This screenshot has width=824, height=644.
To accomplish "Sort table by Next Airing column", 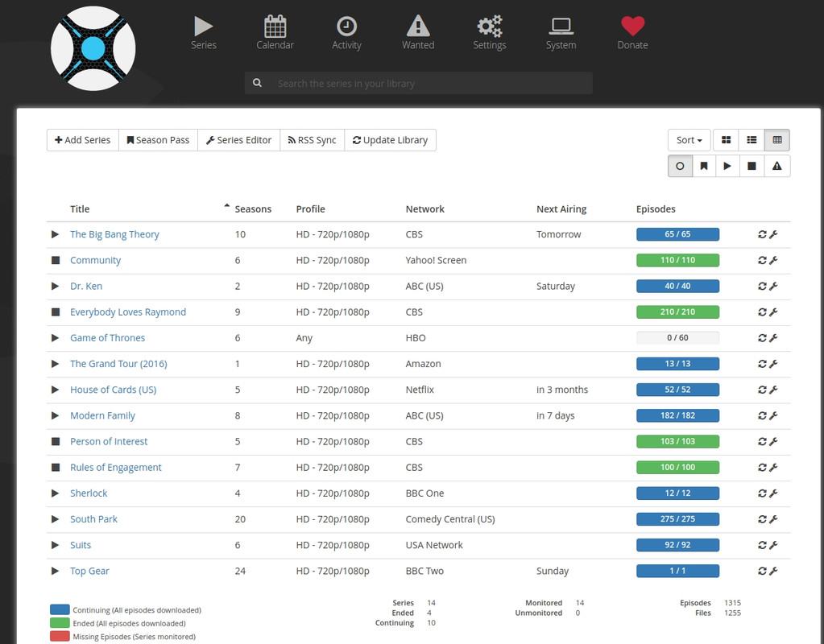I will [x=561, y=209].
